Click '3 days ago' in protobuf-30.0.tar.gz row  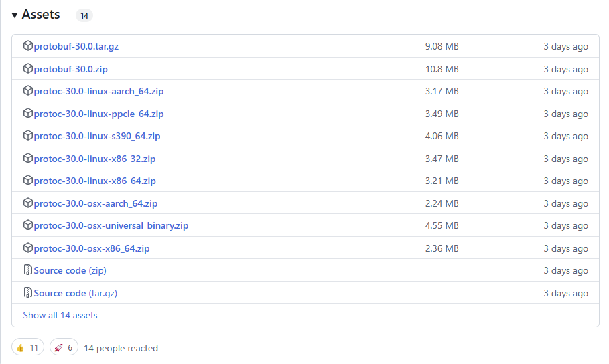pos(565,46)
